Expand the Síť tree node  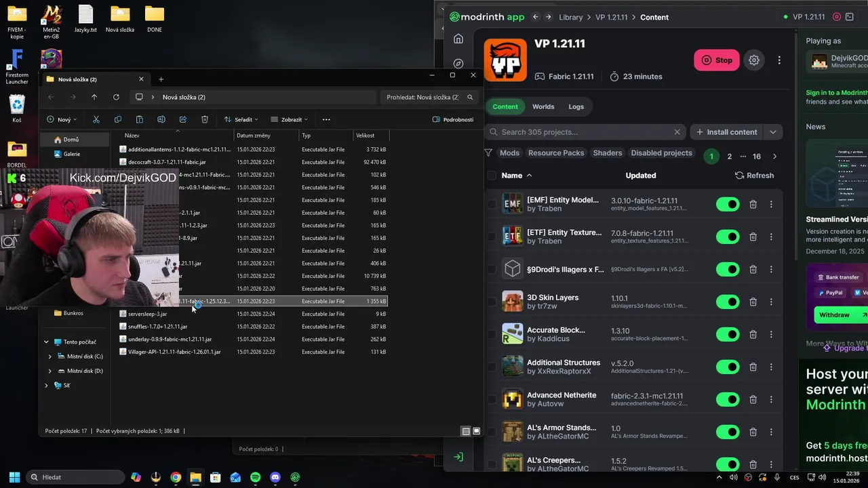tap(46, 385)
